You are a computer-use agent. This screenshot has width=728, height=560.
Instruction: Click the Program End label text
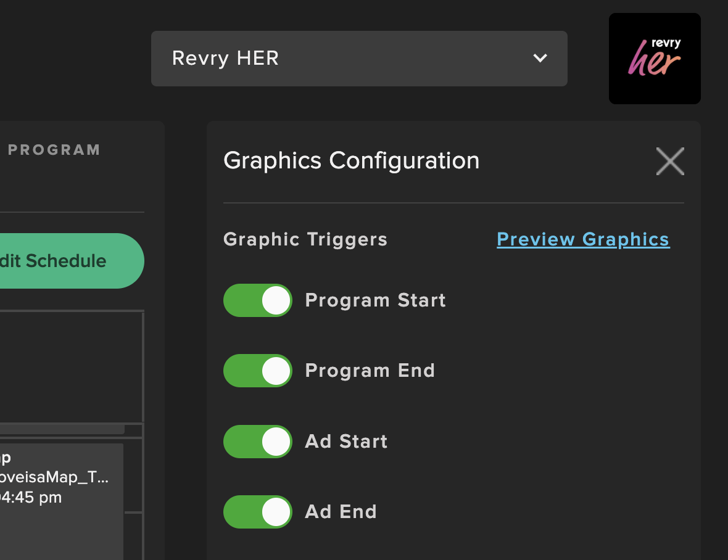(370, 371)
